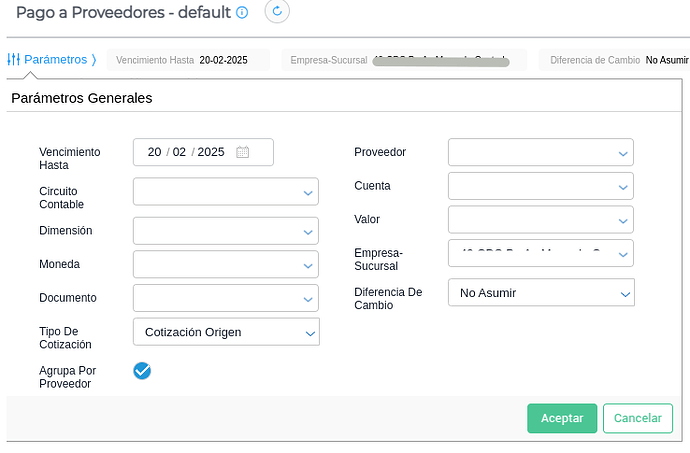
Task: Expand the Proveedor dropdown
Action: pyautogui.click(x=540, y=153)
